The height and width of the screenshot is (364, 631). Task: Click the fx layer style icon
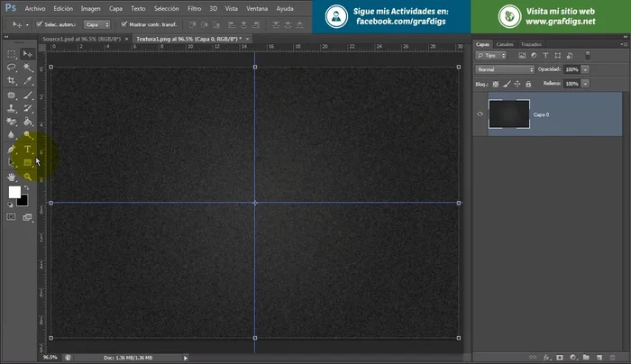point(547,357)
